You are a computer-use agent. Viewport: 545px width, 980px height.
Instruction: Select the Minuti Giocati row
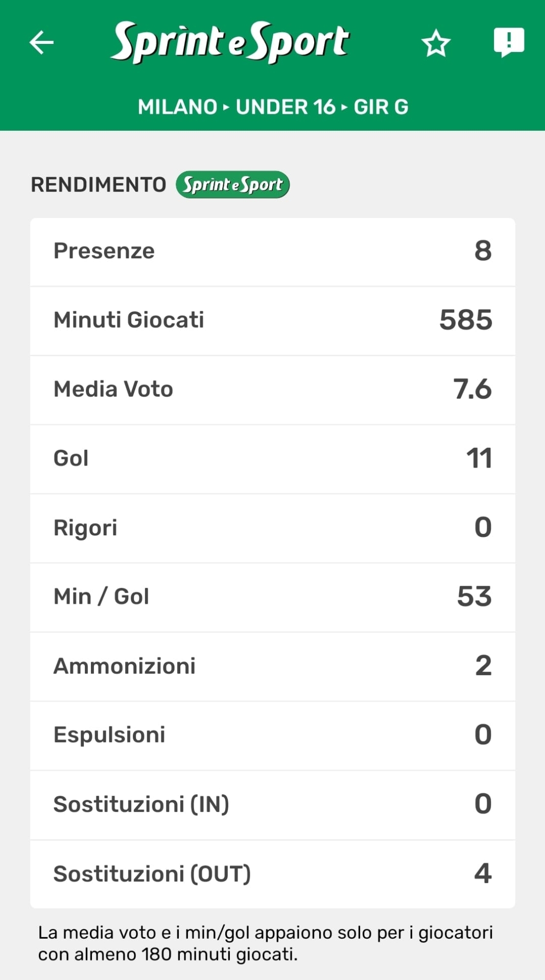point(272,321)
